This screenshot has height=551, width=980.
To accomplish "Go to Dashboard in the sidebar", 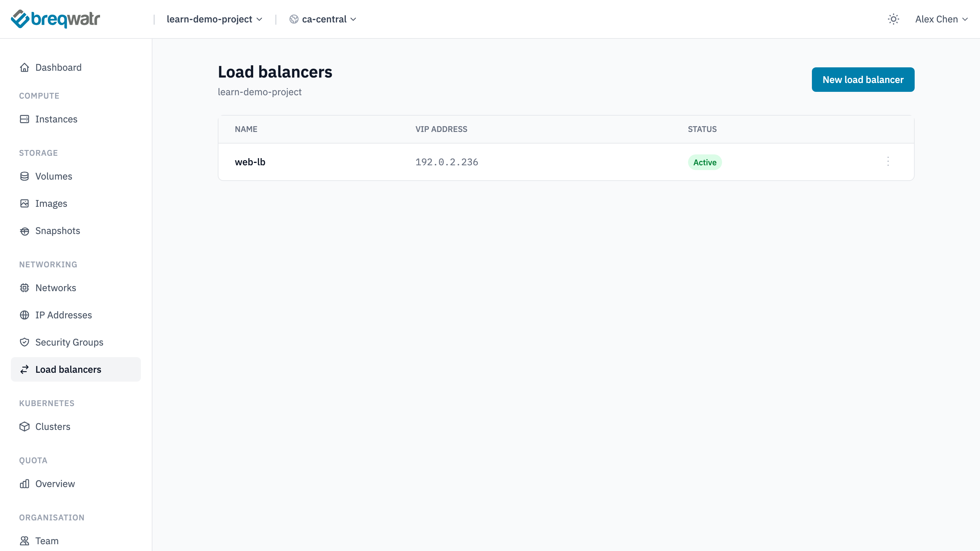I will [x=76, y=67].
